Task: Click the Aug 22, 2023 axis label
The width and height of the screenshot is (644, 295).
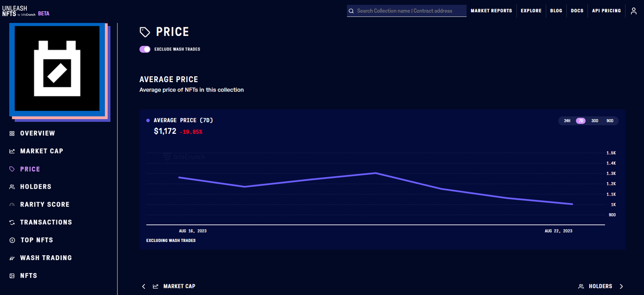Action: coord(559,231)
